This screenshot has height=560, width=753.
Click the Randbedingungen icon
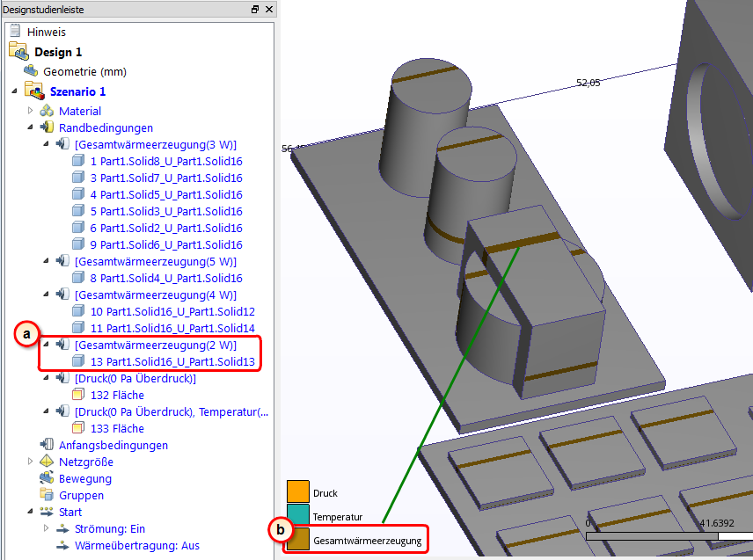(x=47, y=127)
